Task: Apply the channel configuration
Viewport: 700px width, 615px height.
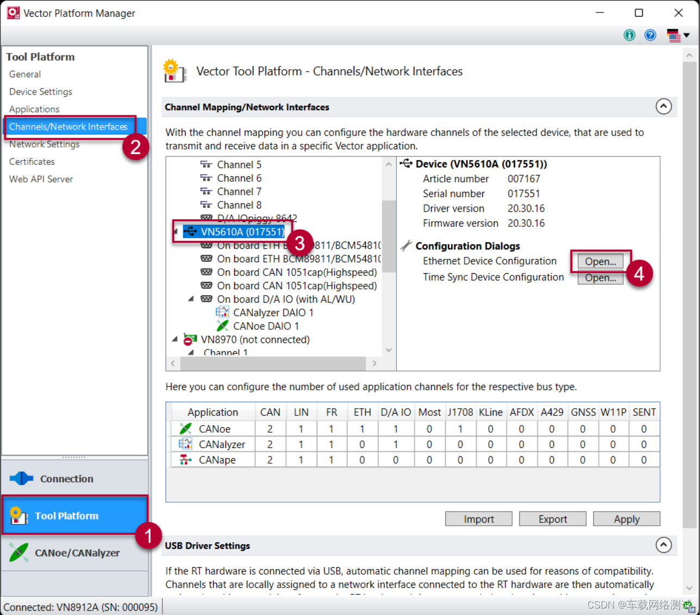Action: coord(627,519)
